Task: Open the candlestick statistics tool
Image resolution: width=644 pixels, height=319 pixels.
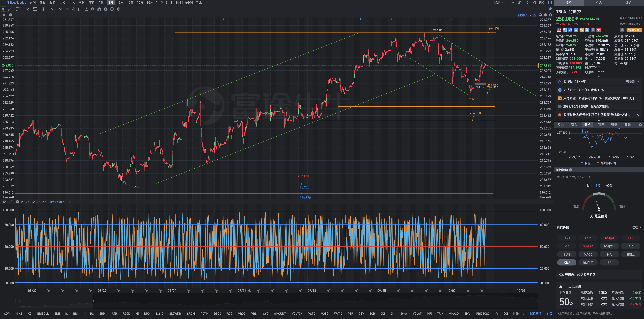Action: tap(80, 9)
